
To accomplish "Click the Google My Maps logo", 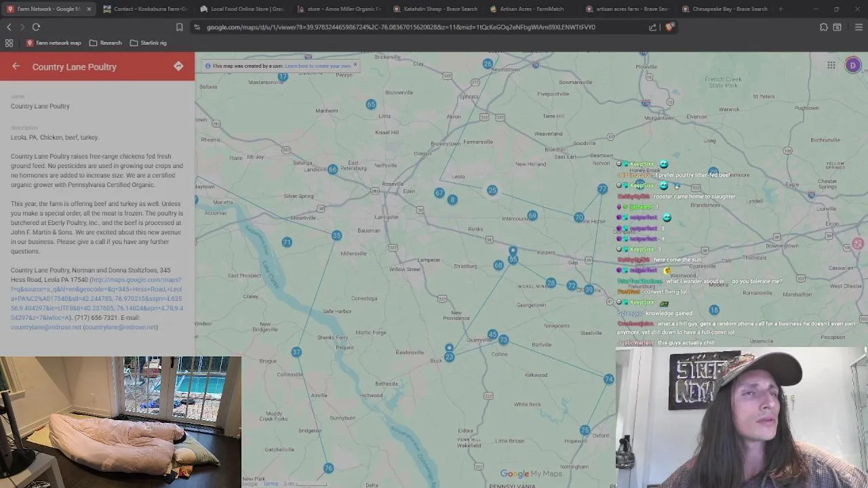I will [532, 474].
